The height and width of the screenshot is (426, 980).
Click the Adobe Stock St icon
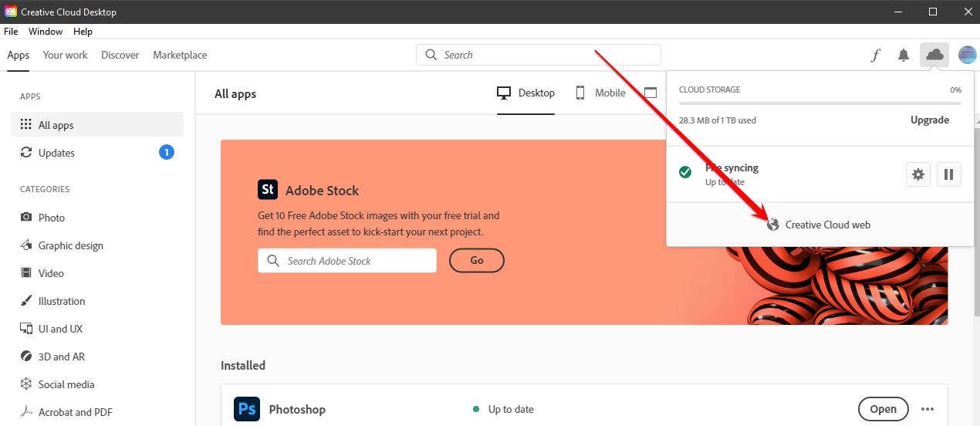pos(268,190)
